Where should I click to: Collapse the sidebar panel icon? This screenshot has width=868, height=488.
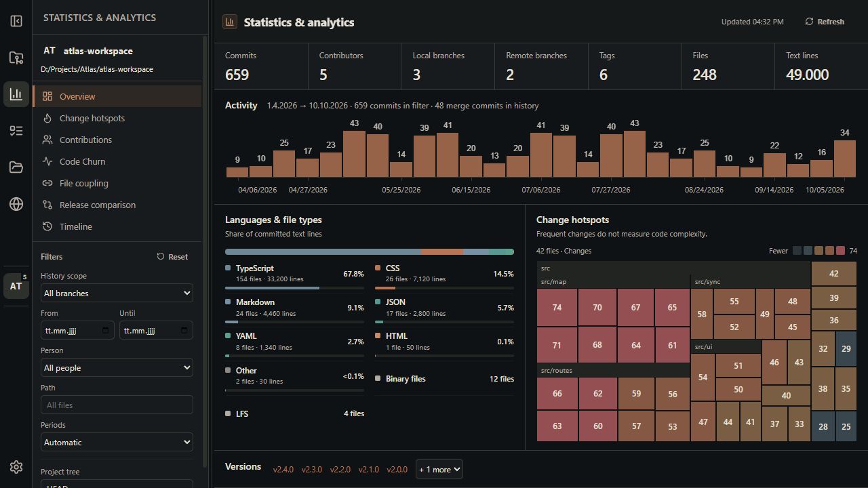[16, 21]
